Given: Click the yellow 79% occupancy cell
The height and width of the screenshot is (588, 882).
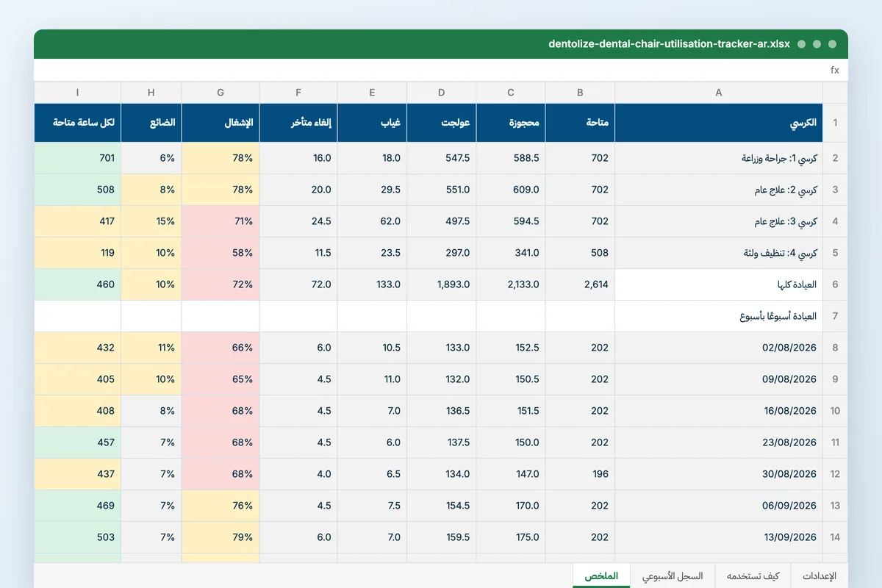Looking at the screenshot, I should click(220, 537).
